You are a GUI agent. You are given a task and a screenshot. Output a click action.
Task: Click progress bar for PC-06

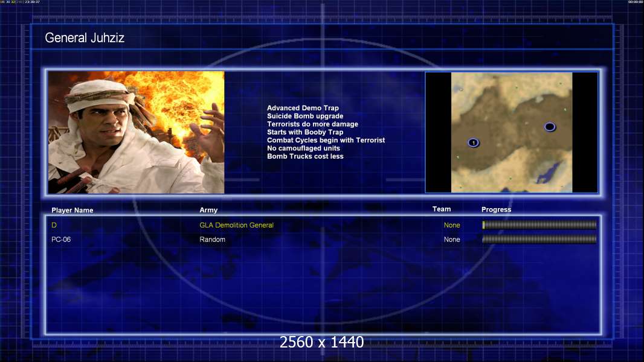(539, 239)
